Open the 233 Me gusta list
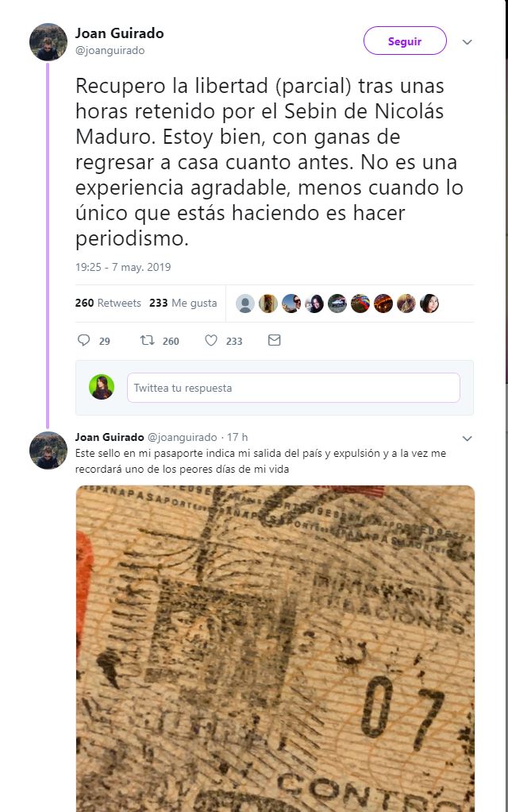The width and height of the screenshot is (508, 812). coord(183,303)
